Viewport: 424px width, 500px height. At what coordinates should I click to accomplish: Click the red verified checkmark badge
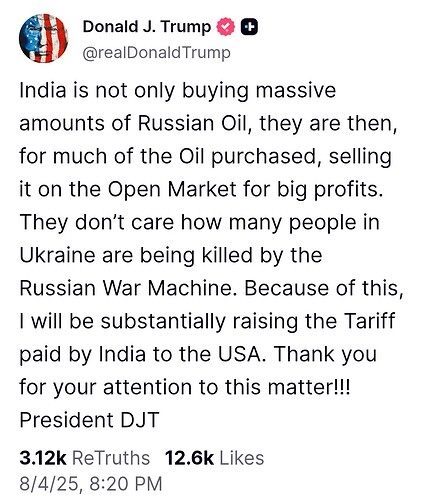pyautogui.click(x=226, y=27)
